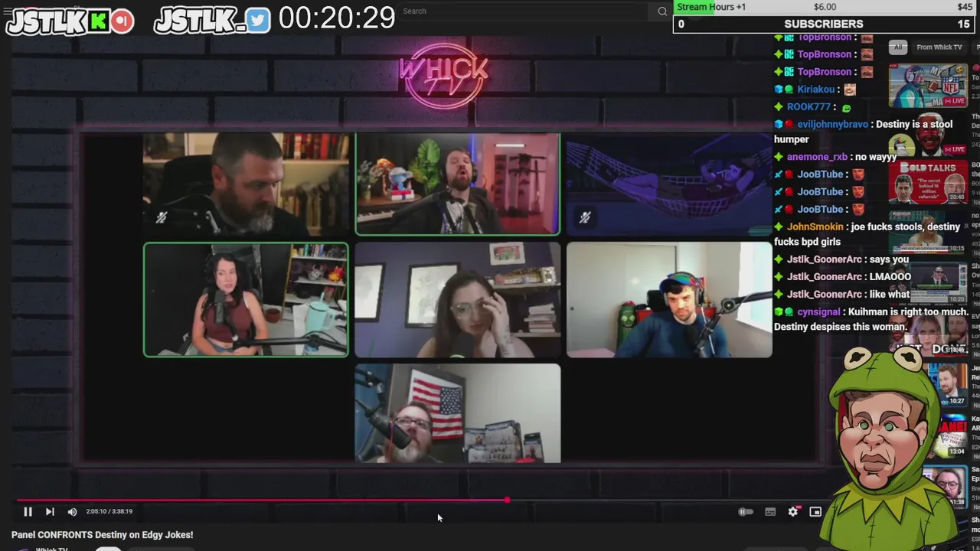Viewport: 980px width, 551px height.
Task: Click the 00:20:29 stream timer
Action: click(337, 18)
